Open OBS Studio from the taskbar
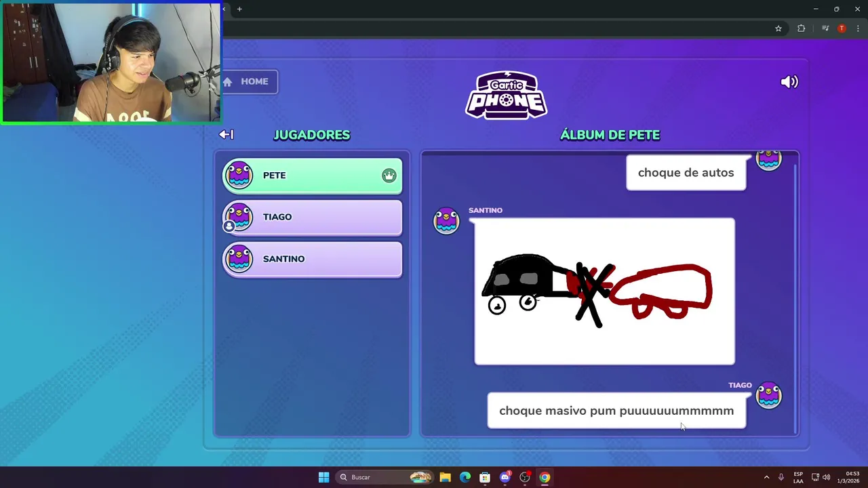The height and width of the screenshot is (488, 868). click(525, 477)
